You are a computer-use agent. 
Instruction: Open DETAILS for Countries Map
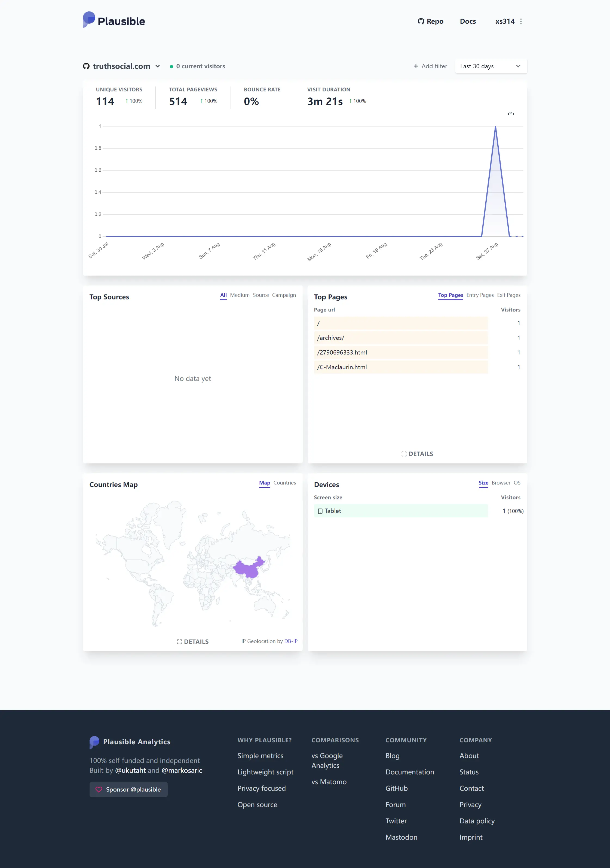coord(193,642)
